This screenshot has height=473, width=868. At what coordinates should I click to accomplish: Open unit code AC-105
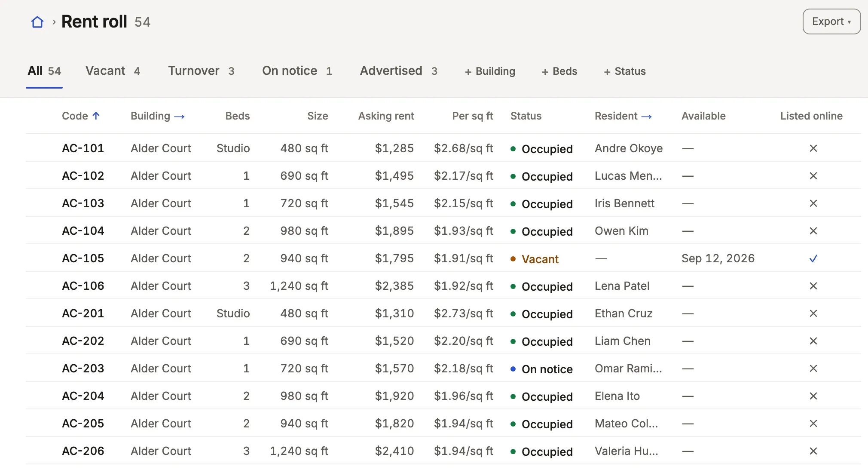pyautogui.click(x=83, y=258)
